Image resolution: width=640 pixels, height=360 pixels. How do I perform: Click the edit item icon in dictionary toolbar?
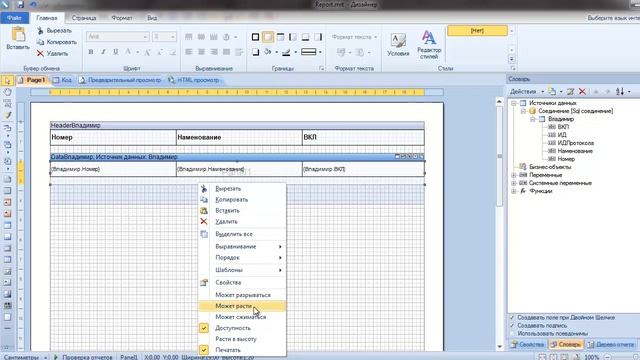pos(571,91)
